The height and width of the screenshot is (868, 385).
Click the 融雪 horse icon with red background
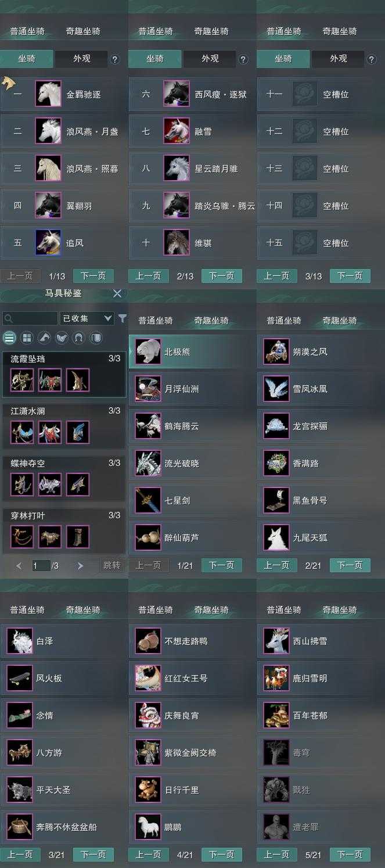(x=177, y=131)
